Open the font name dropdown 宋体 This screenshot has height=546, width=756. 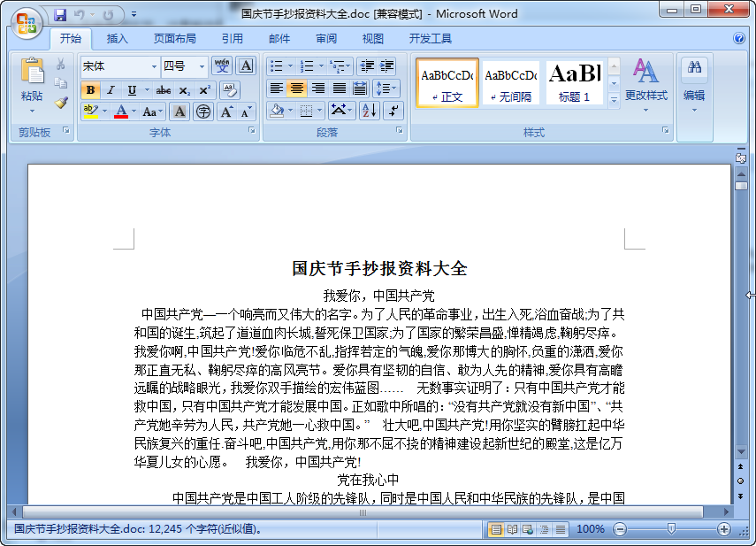154,66
